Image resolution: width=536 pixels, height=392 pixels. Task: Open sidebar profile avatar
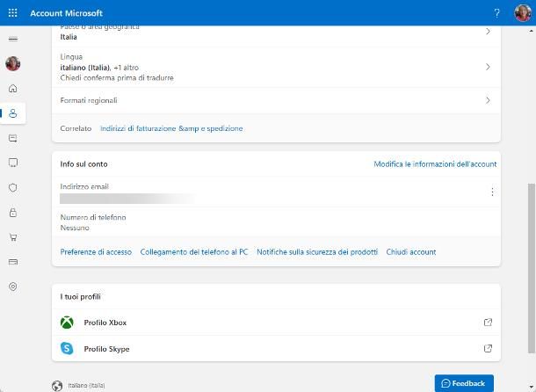(13, 63)
